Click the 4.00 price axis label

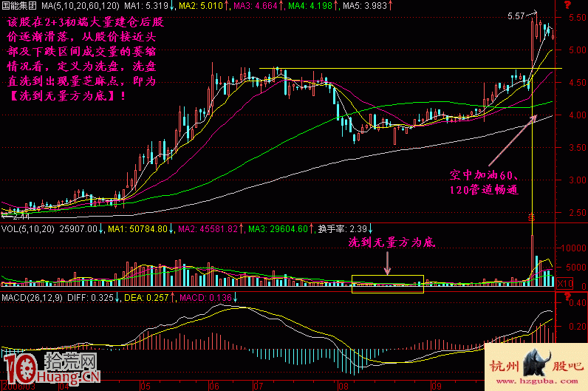coord(577,115)
